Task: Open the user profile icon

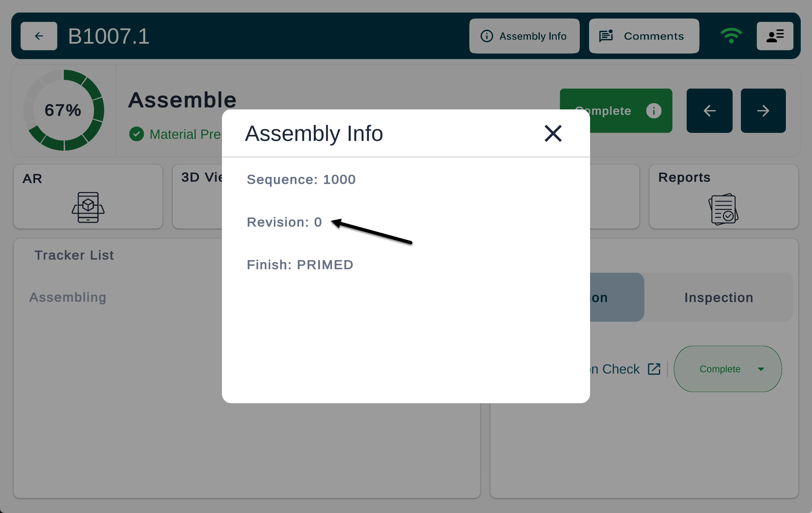Action: 775,36
